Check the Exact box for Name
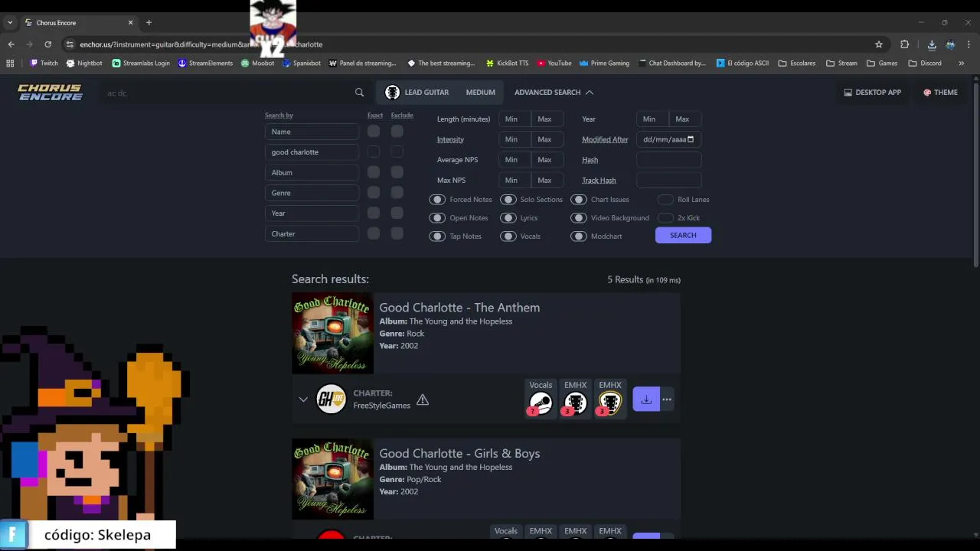 click(x=374, y=131)
